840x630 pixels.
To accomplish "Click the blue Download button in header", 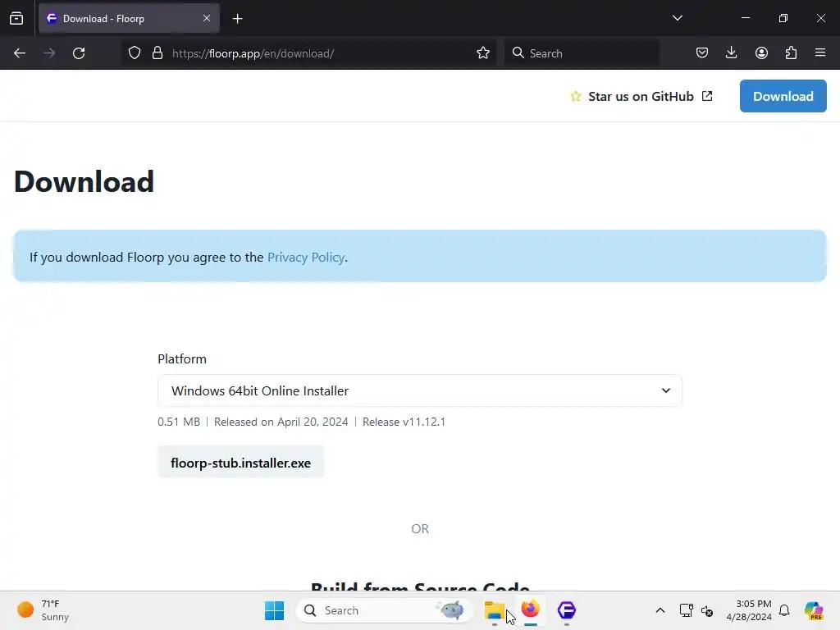I will (783, 96).
